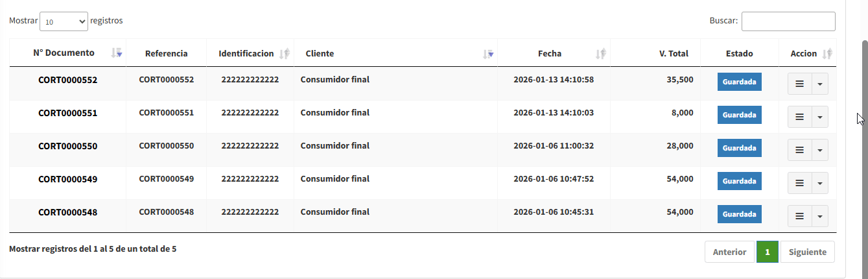The image size is (868, 279).
Task: Go to the Anterior page
Action: point(729,252)
